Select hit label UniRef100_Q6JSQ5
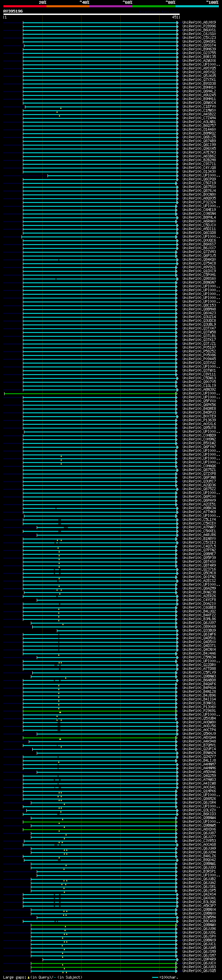 [199, 971]
